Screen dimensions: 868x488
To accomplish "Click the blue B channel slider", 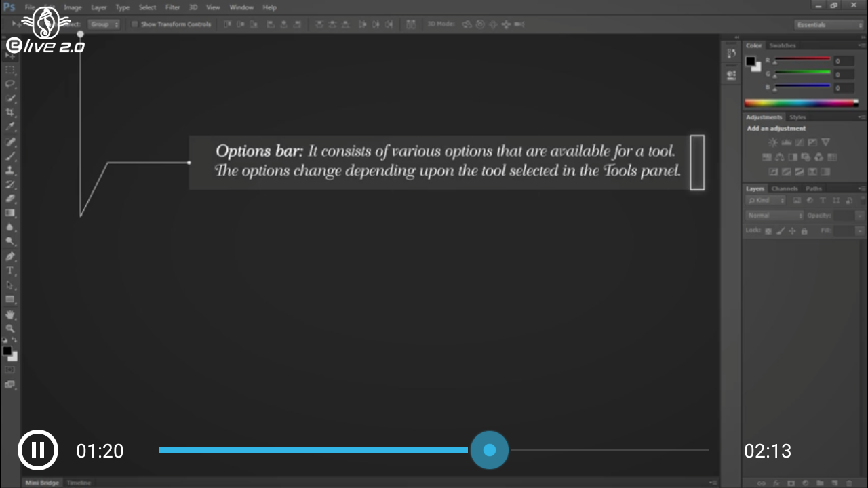I will point(802,87).
